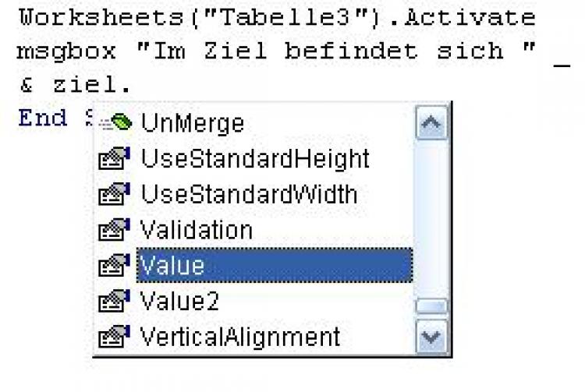This screenshot has height=392, width=585.
Task: Click the Validation property icon
Action: (x=116, y=231)
